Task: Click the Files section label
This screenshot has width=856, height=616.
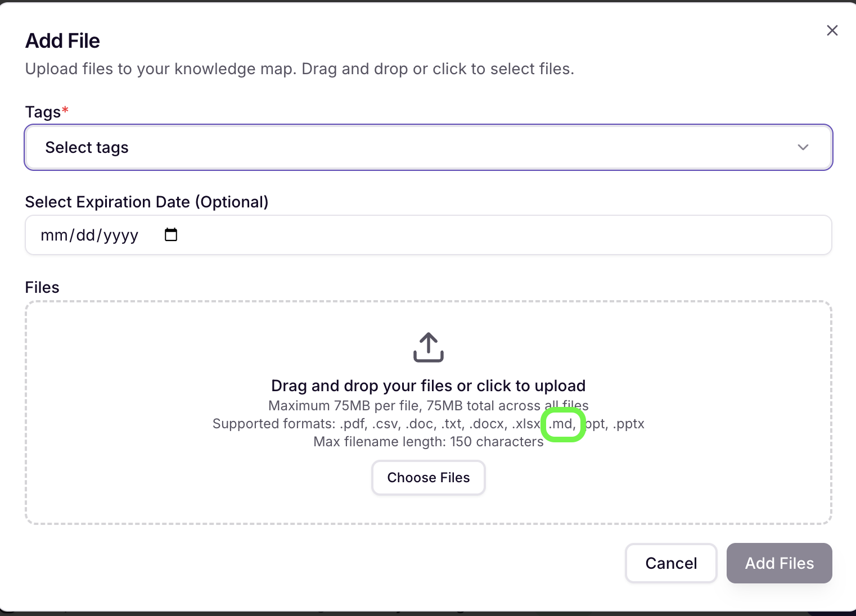Action: click(x=42, y=287)
